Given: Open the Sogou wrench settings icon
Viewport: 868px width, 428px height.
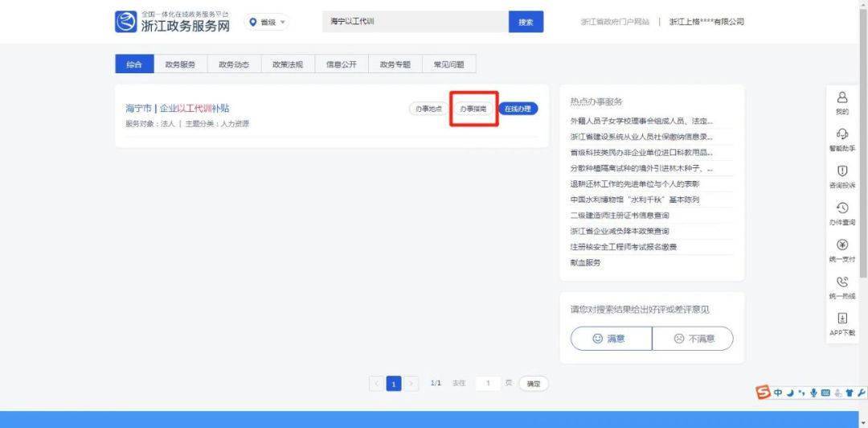Looking at the screenshot, I should pyautogui.click(x=861, y=393).
